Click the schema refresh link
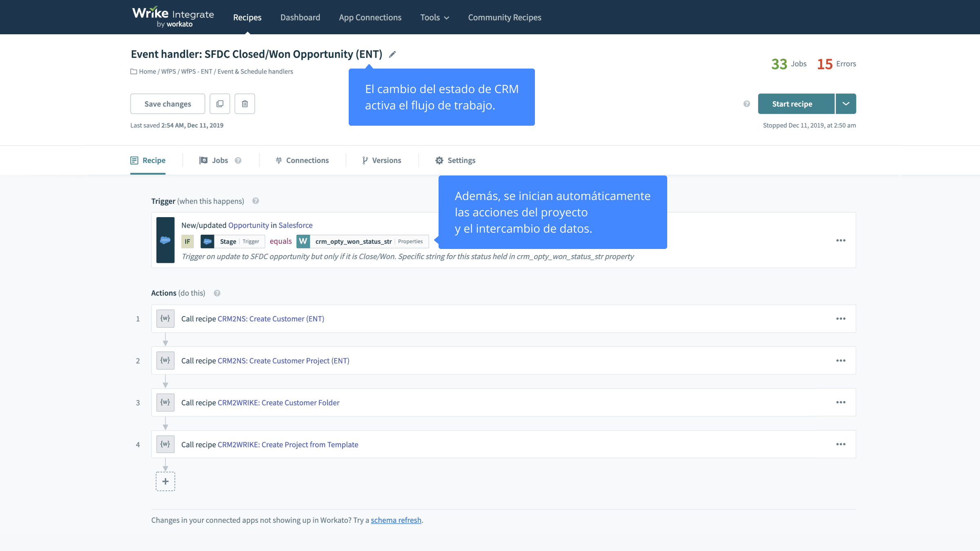 (x=396, y=520)
